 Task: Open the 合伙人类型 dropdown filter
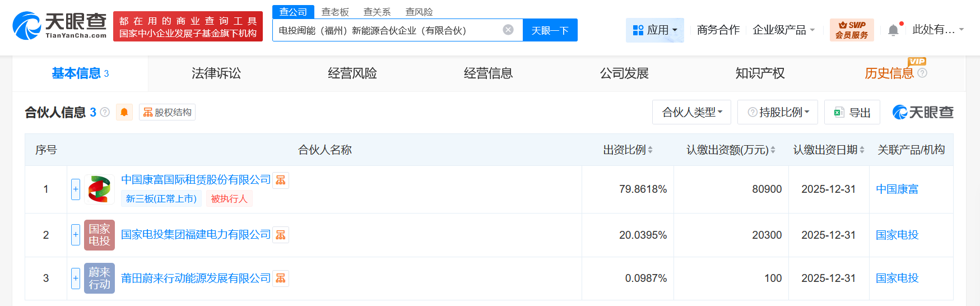tap(692, 112)
